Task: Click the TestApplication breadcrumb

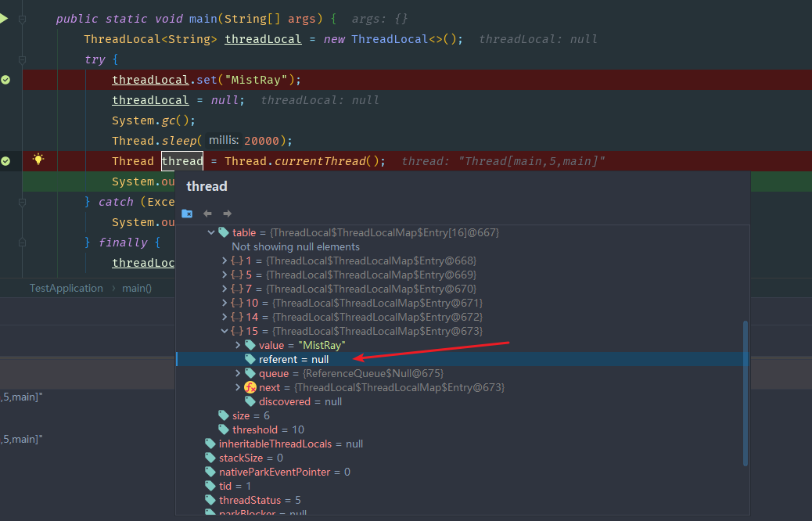Action: pos(66,288)
